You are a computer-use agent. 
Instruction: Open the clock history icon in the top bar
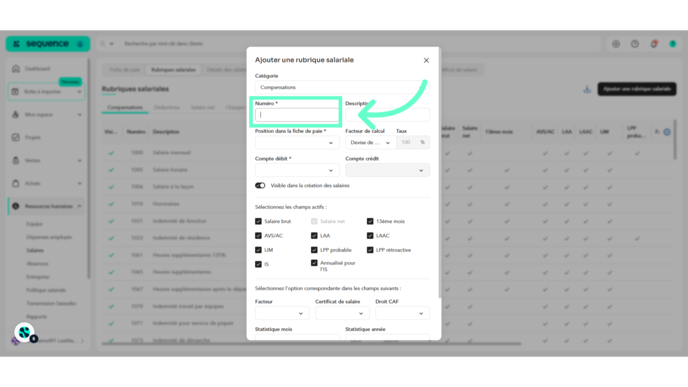634,44
